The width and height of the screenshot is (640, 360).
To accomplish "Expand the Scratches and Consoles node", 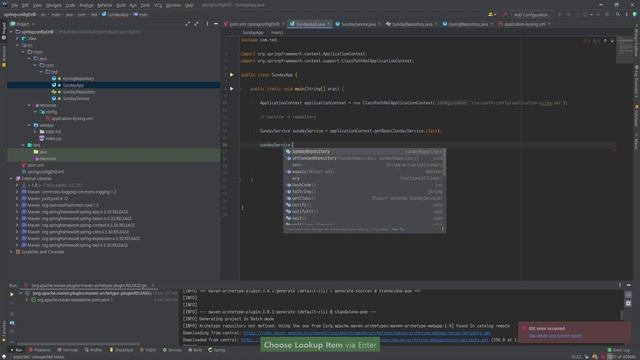I will coord(11,252).
